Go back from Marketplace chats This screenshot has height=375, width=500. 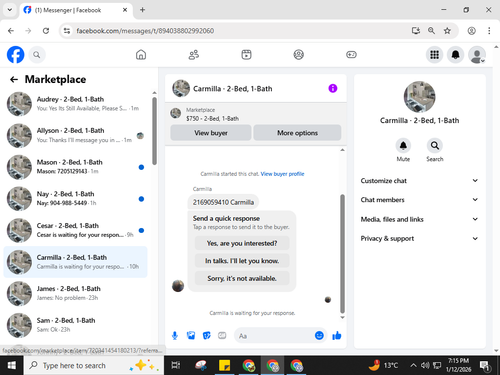[14, 79]
